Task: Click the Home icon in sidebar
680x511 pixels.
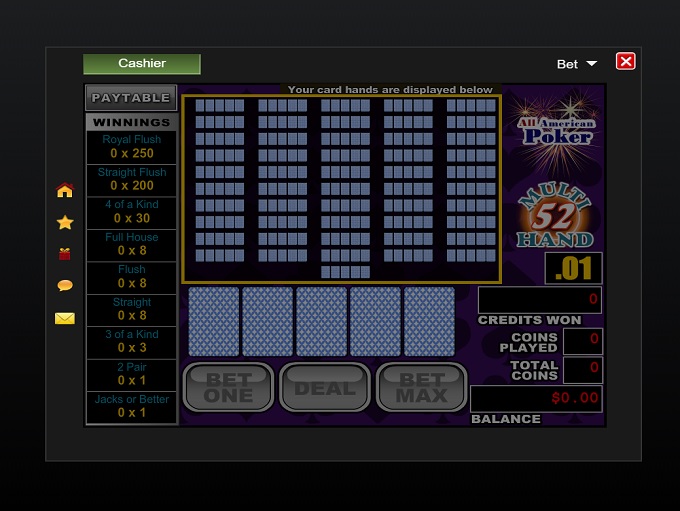Action: tap(65, 190)
